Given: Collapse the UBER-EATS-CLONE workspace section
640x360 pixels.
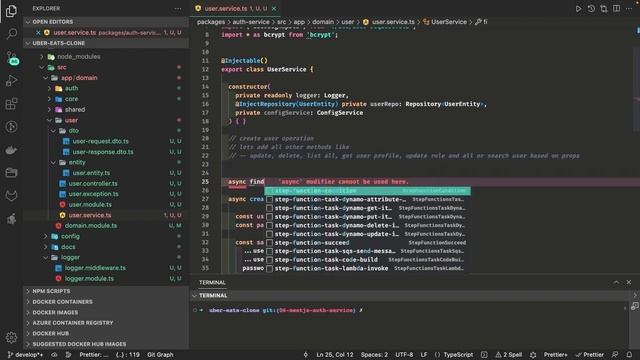Looking at the screenshot, I should [x=28, y=43].
